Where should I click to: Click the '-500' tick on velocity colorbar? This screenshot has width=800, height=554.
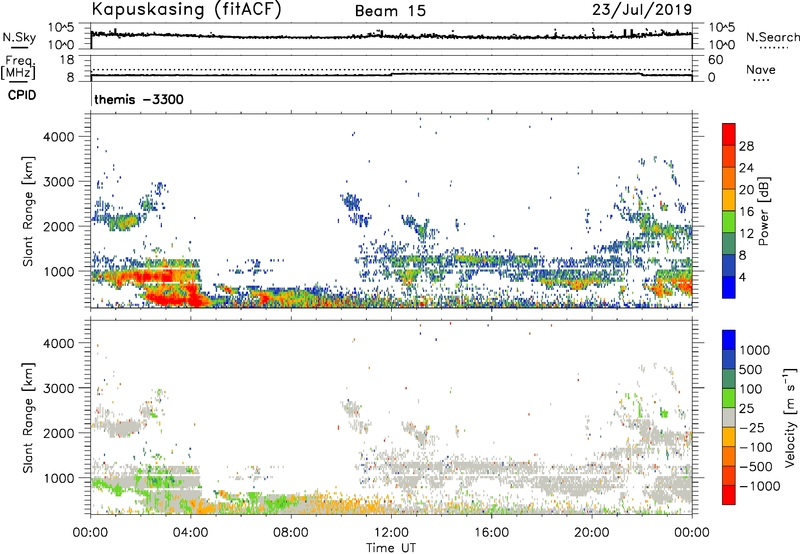pyautogui.click(x=756, y=466)
